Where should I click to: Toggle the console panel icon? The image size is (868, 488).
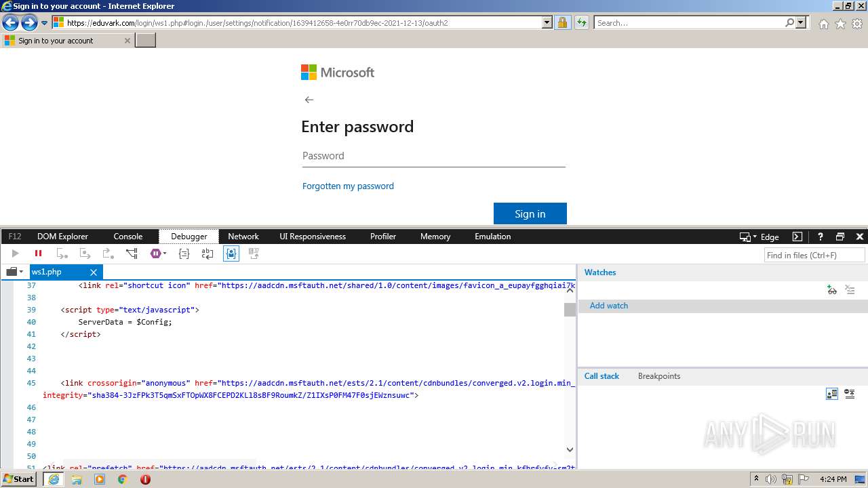click(797, 237)
